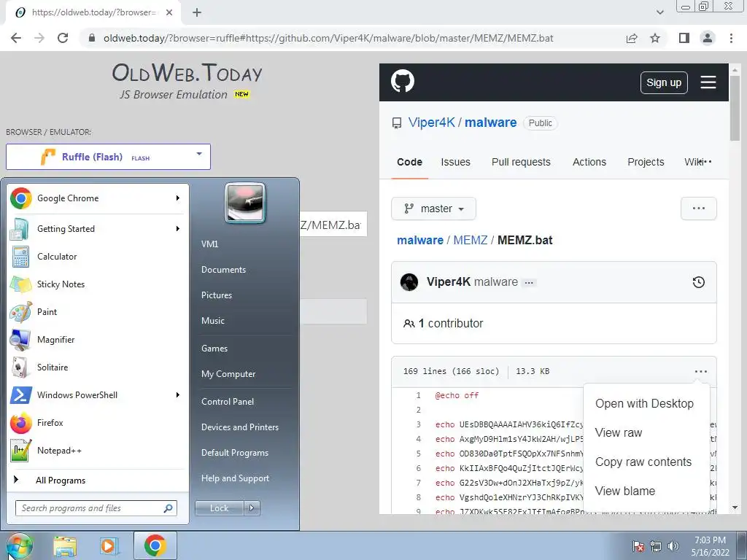Open Notepad++ from Start menu
Viewport: 747px width, 560px height.
tap(98, 451)
